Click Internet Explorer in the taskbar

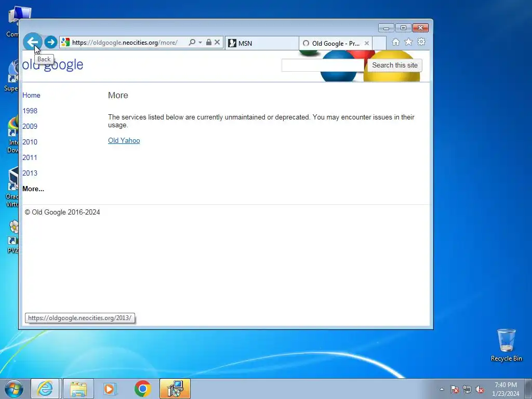(45, 389)
